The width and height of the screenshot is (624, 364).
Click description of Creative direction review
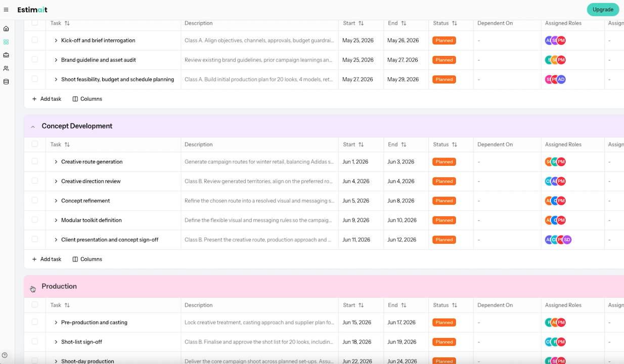click(259, 181)
